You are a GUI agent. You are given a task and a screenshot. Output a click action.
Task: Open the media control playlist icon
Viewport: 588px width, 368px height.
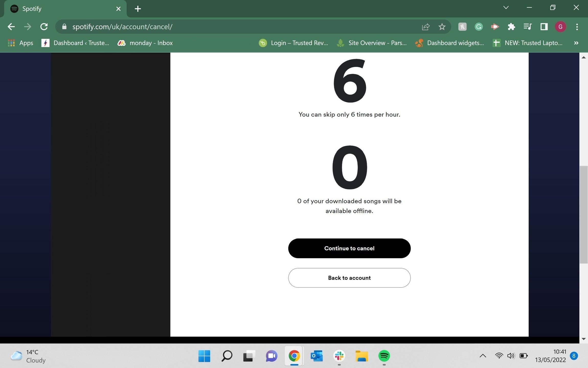click(528, 27)
